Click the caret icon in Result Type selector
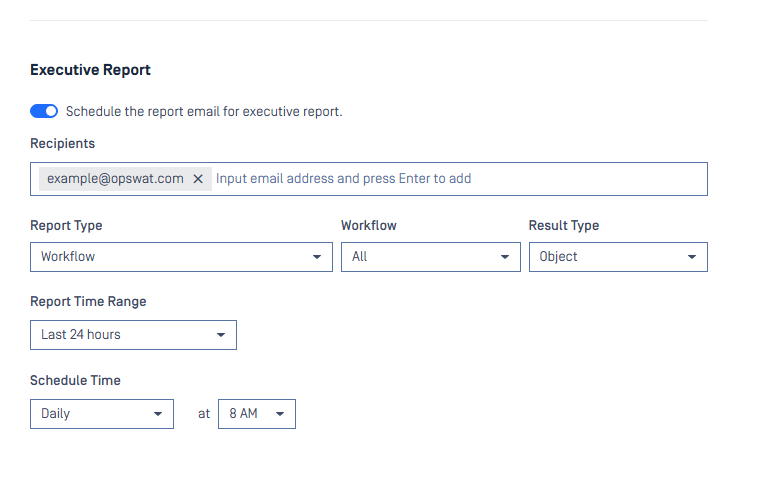 point(691,257)
